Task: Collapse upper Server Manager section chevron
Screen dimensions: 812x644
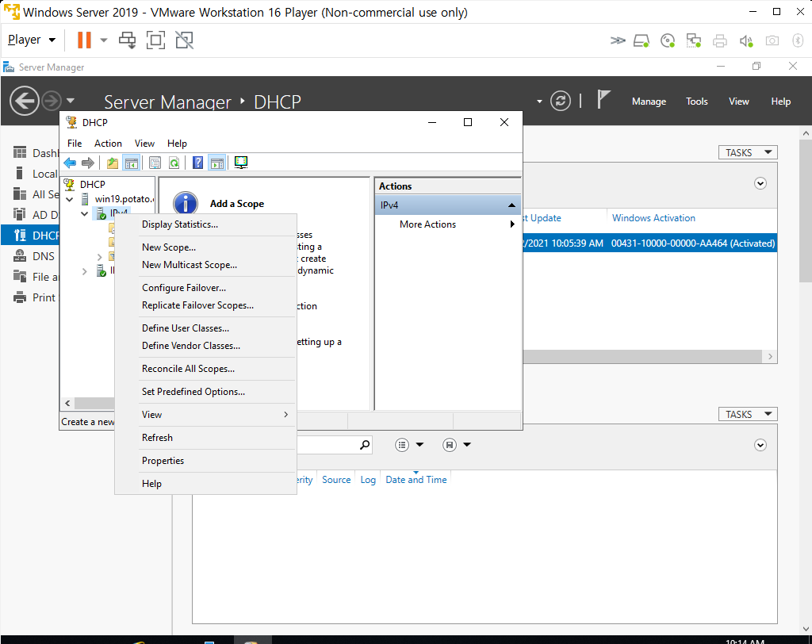Action: [760, 183]
